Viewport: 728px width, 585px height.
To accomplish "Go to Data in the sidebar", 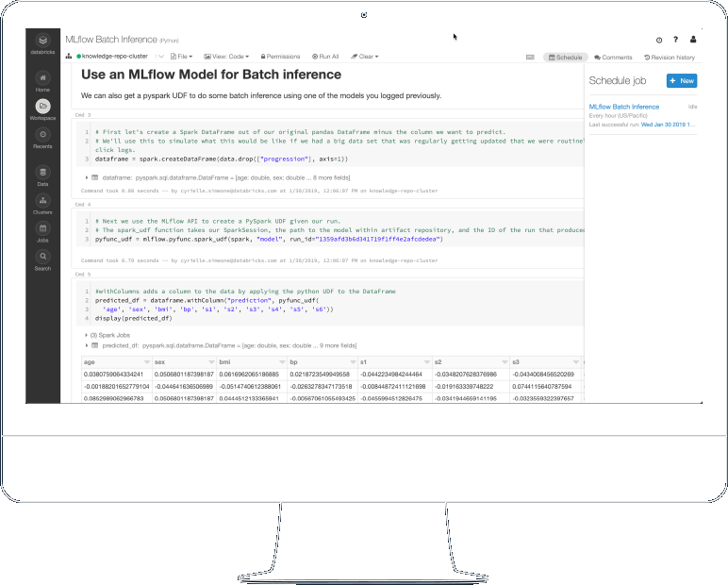I will pyautogui.click(x=43, y=174).
